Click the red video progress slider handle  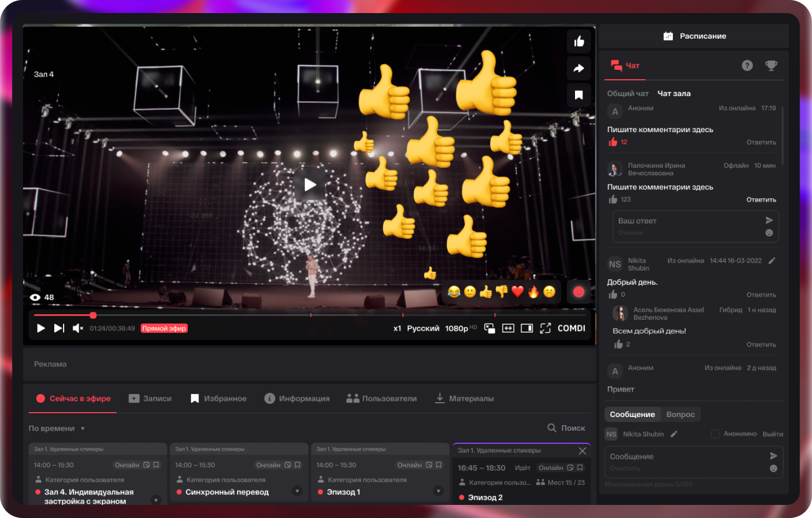[93, 315]
